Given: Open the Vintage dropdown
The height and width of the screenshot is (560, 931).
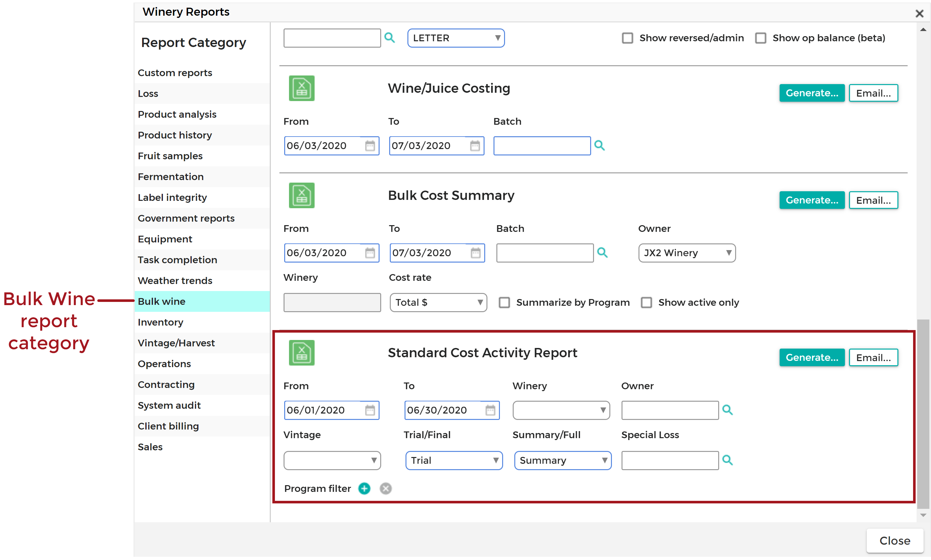Looking at the screenshot, I should point(332,461).
